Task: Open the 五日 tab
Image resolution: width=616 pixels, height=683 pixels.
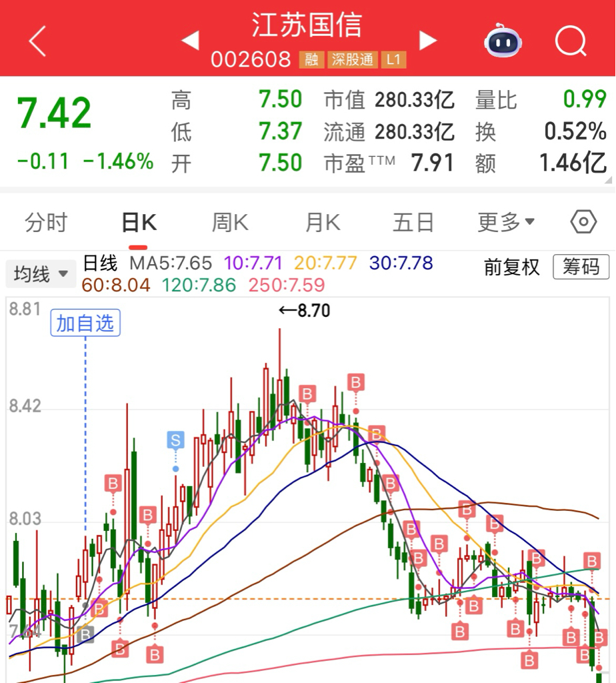Action: pyautogui.click(x=413, y=223)
